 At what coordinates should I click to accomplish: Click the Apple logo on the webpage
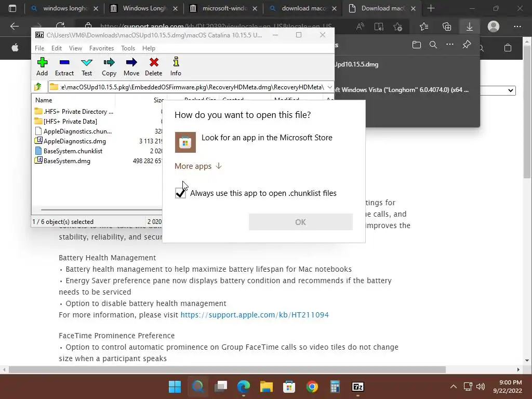tap(15, 48)
